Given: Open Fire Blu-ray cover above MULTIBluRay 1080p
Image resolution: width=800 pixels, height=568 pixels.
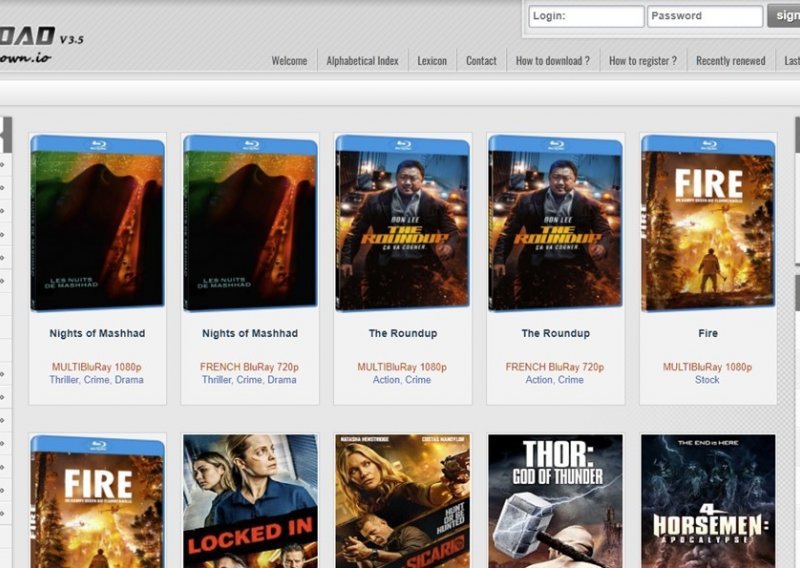Looking at the screenshot, I should [x=708, y=223].
